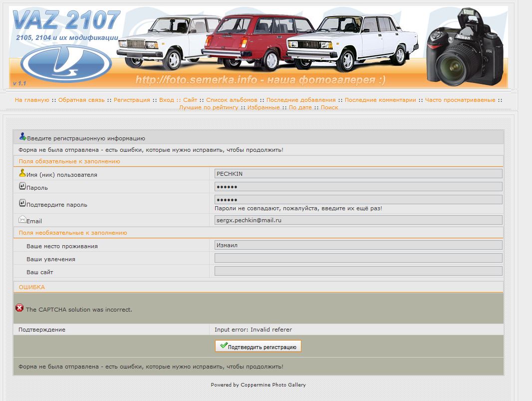Click into the Подтвердите пароль password field
The width and height of the screenshot is (532, 401).
point(358,200)
